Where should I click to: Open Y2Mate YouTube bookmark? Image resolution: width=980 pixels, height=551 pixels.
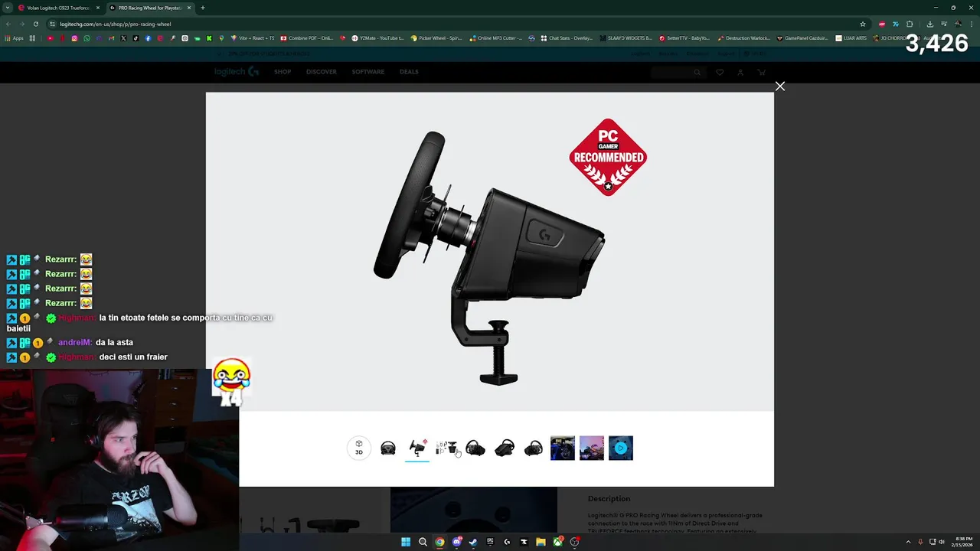[x=377, y=37]
